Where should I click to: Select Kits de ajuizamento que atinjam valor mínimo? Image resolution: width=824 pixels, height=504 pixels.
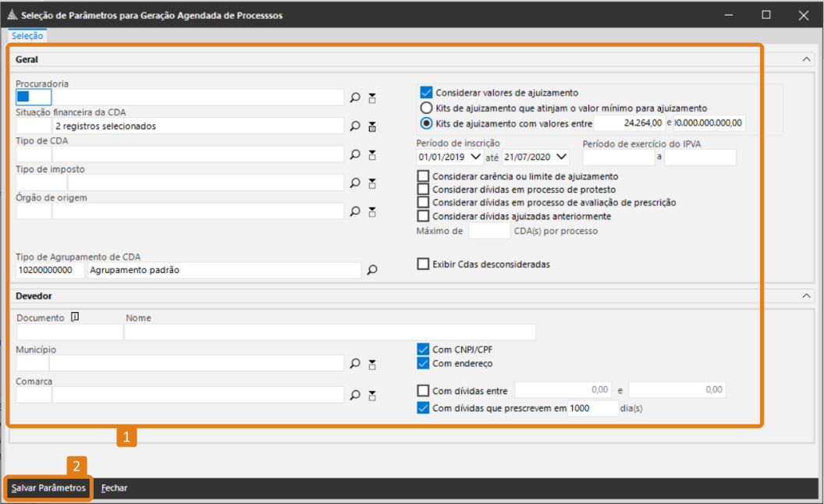pos(426,108)
